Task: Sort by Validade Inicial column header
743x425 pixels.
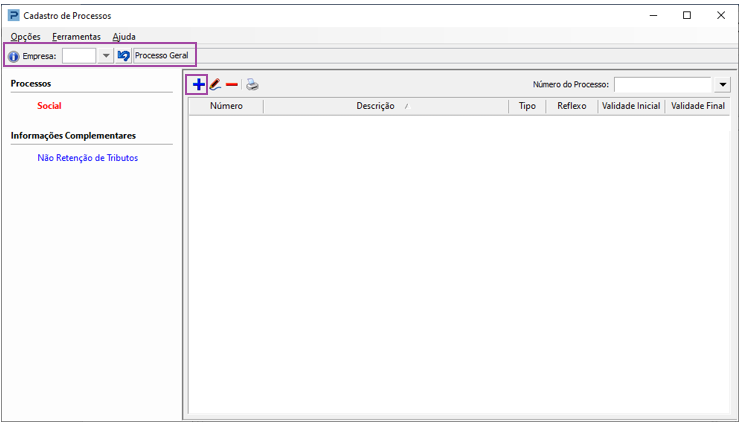Action: coord(631,106)
